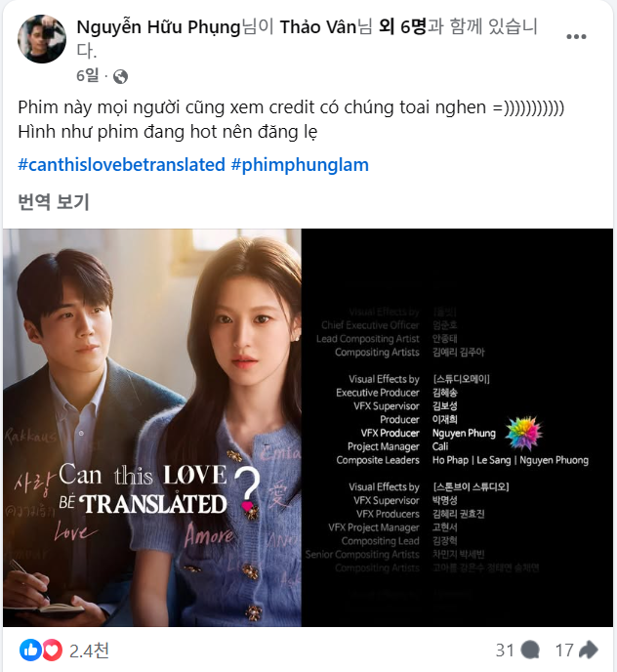Click the share arrow icon
This screenshot has width=617, height=672.
[x=589, y=650]
